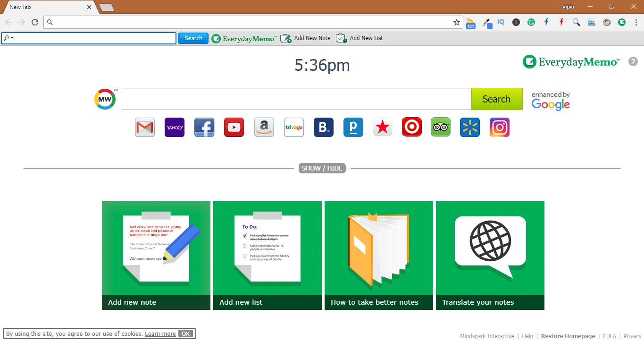Click the Add New Note toolbar icon
644x342 pixels.
click(x=285, y=38)
